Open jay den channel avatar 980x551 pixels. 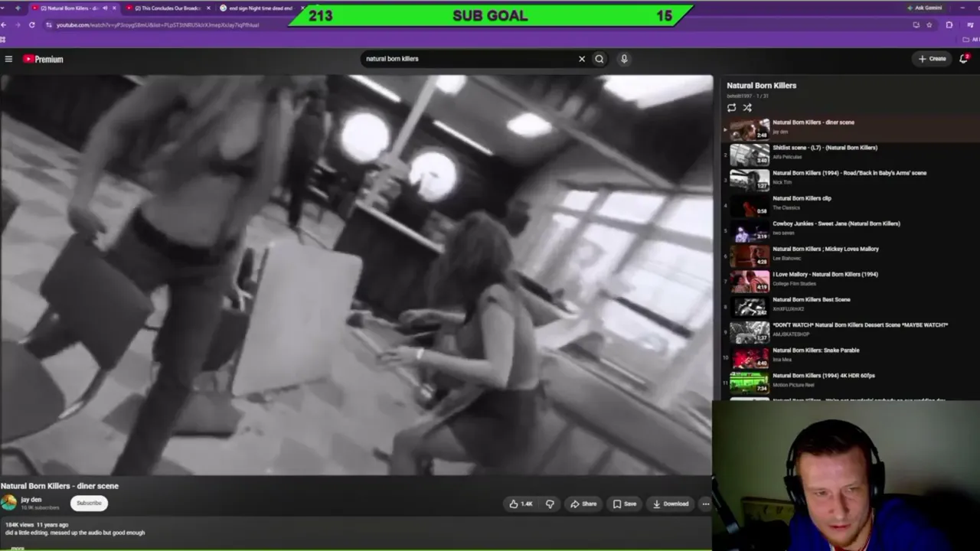point(8,503)
